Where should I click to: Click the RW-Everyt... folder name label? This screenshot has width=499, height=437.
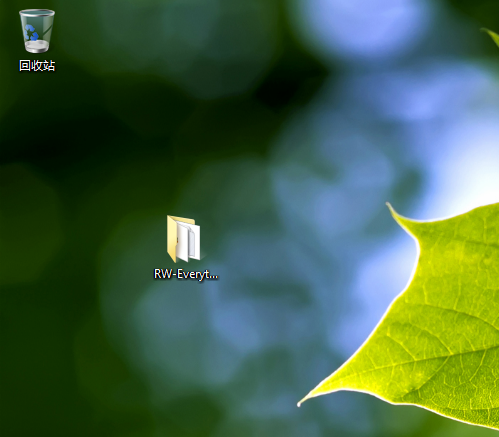(186, 274)
